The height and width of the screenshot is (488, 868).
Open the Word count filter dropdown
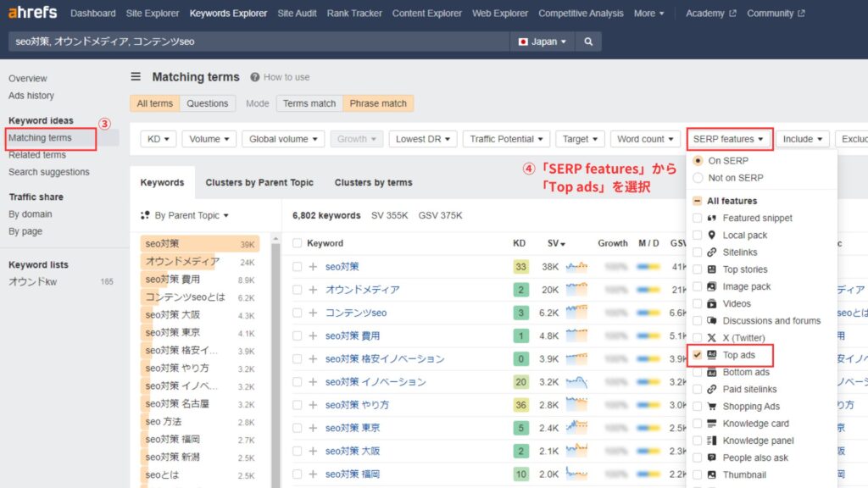(645, 139)
